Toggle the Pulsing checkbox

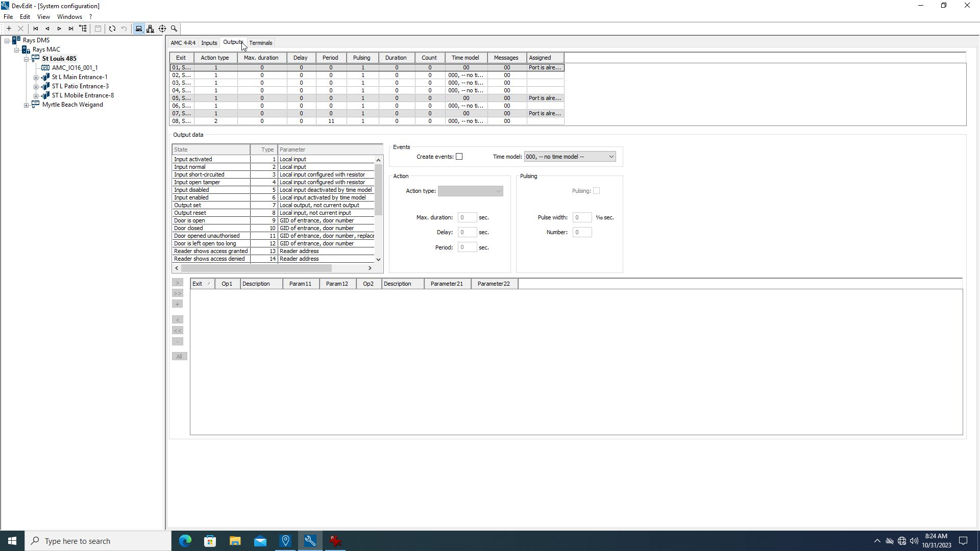tap(596, 191)
